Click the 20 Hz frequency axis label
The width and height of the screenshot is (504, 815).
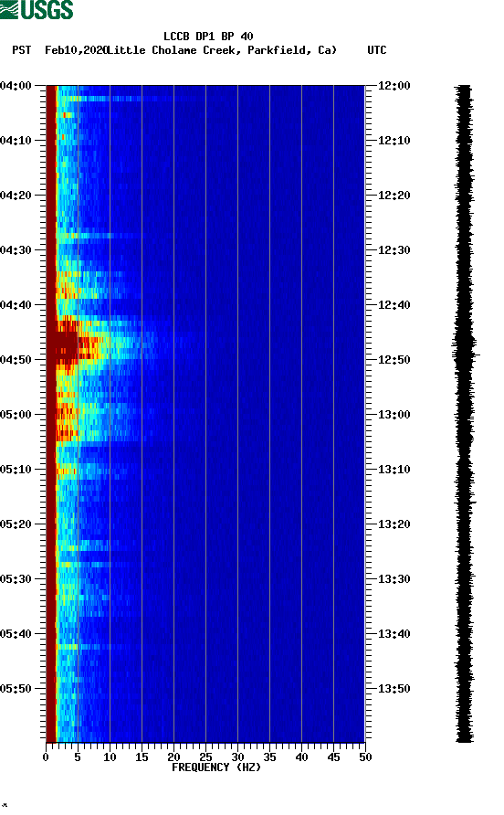(173, 757)
